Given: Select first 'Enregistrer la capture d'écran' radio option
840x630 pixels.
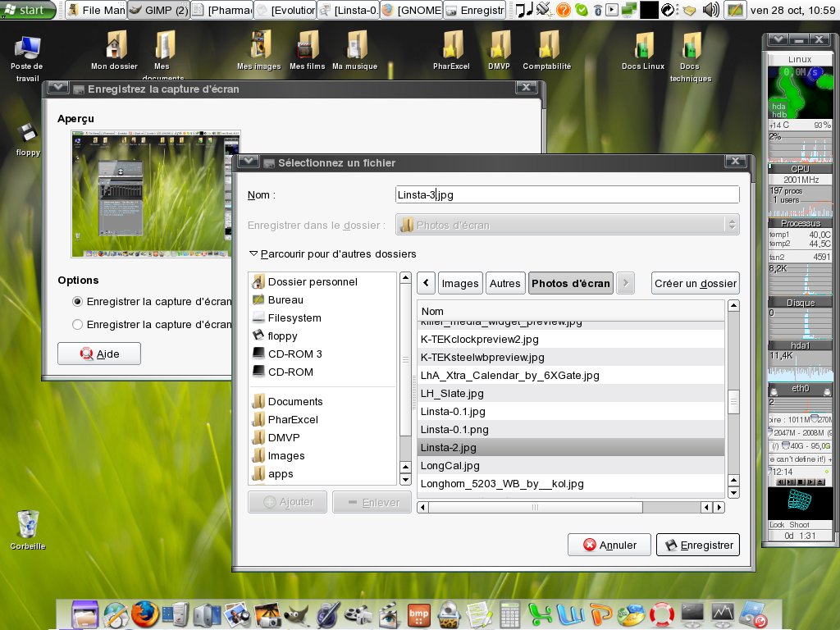Looking at the screenshot, I should [x=78, y=302].
